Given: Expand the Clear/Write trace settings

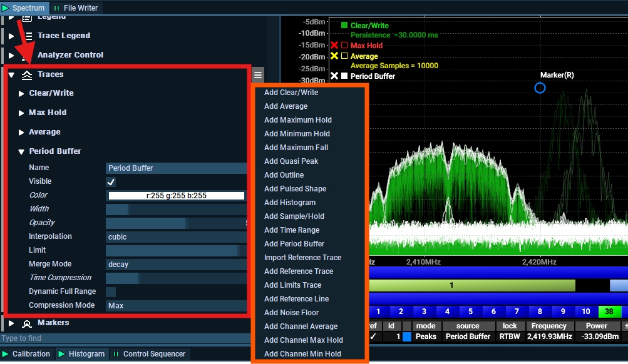Looking at the screenshot, I should [x=22, y=94].
